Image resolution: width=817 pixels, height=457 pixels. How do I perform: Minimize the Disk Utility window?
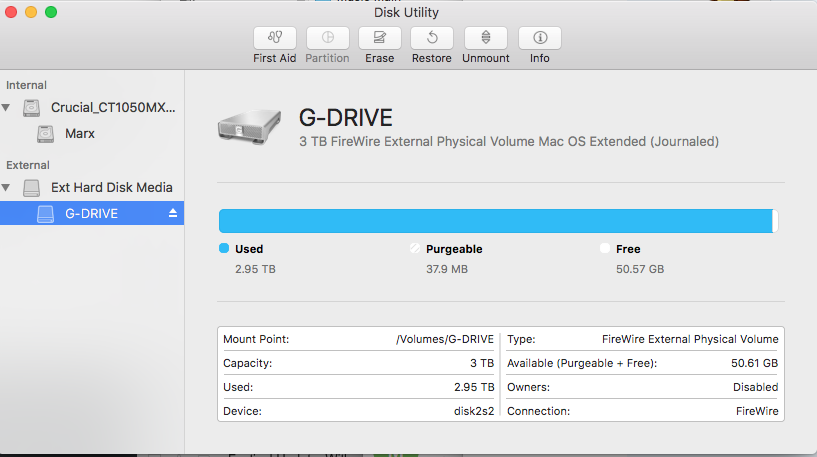click(31, 12)
